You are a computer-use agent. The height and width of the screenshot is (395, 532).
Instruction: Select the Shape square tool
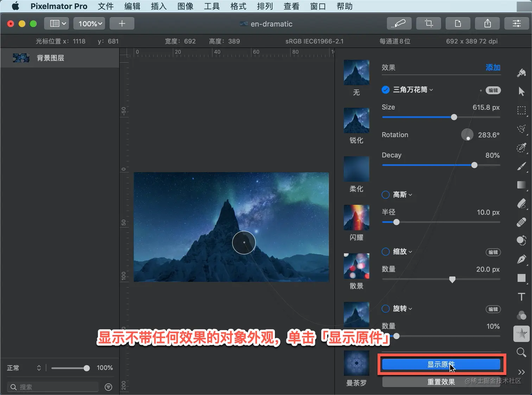(521, 278)
